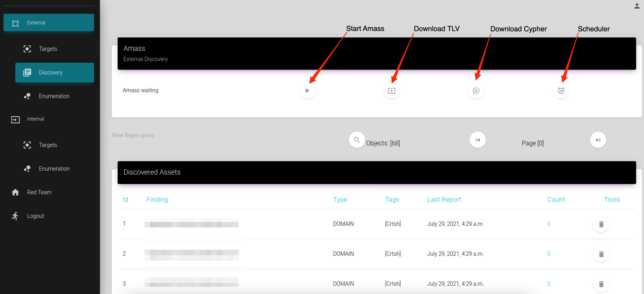Go to first page of results

coord(478,140)
